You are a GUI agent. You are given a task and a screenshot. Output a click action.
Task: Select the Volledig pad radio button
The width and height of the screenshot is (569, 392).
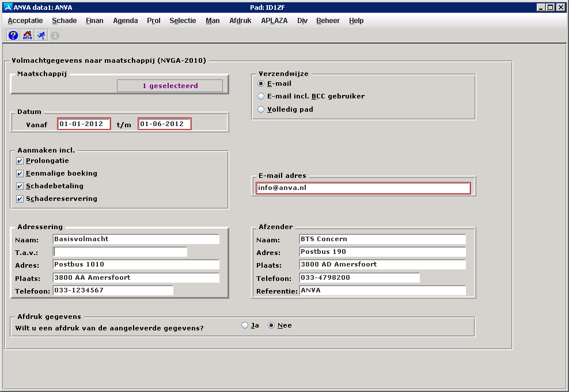261,108
